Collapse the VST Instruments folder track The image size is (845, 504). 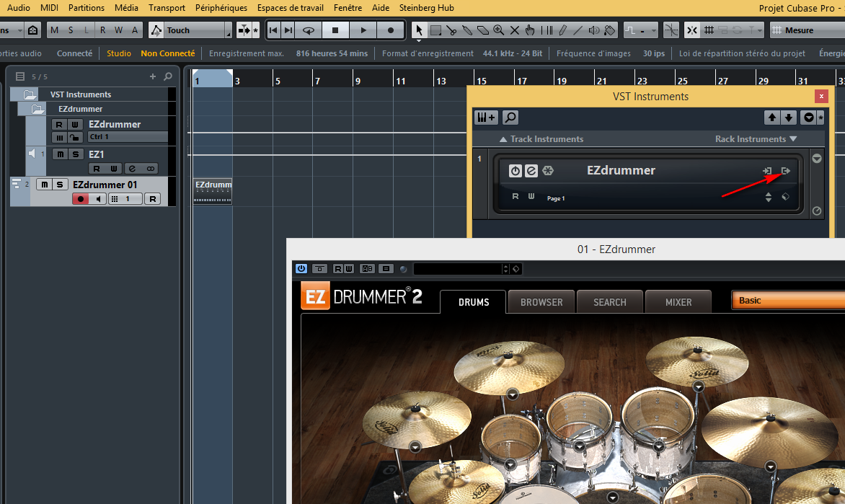click(30, 95)
